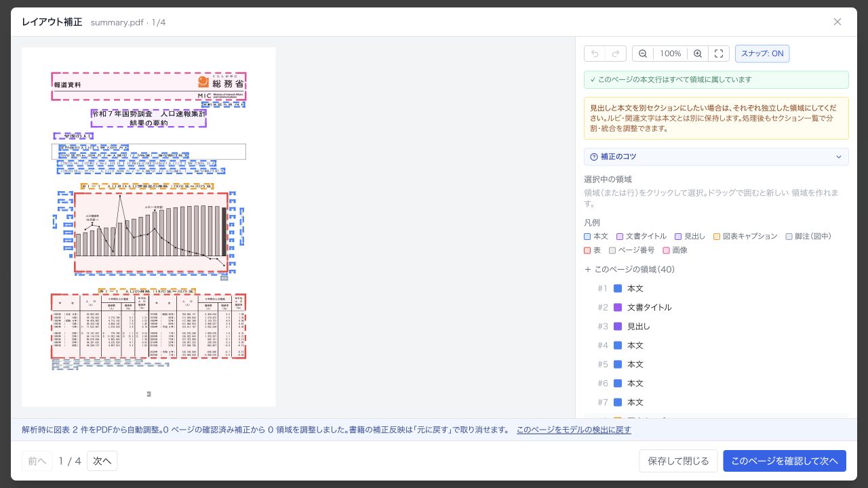Select region #1 本文 in list
The width and height of the screenshot is (868, 488).
[x=716, y=288]
